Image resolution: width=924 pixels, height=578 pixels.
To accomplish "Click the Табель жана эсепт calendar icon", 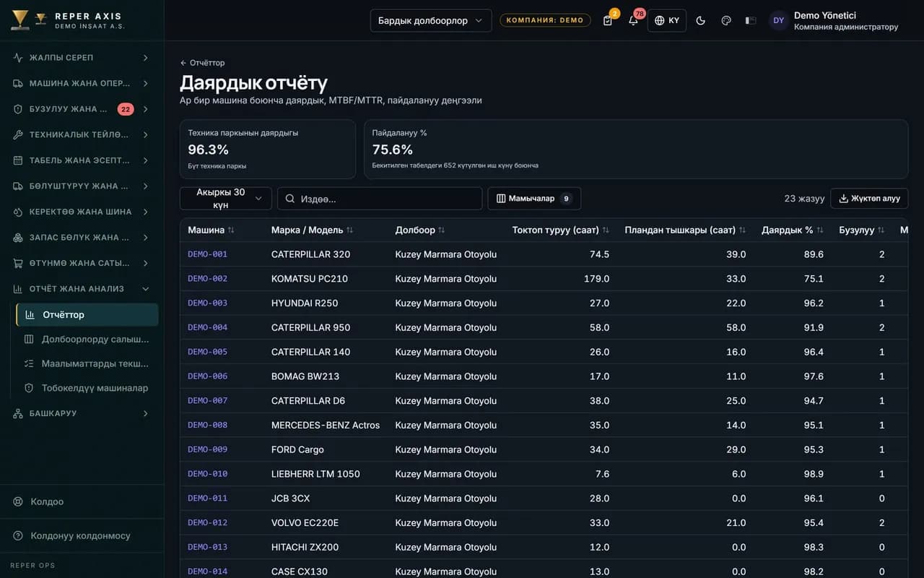I will pos(18,160).
